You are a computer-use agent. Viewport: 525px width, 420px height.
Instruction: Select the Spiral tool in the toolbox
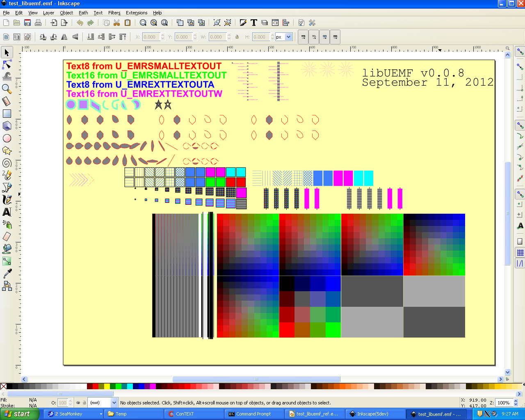pos(7,163)
